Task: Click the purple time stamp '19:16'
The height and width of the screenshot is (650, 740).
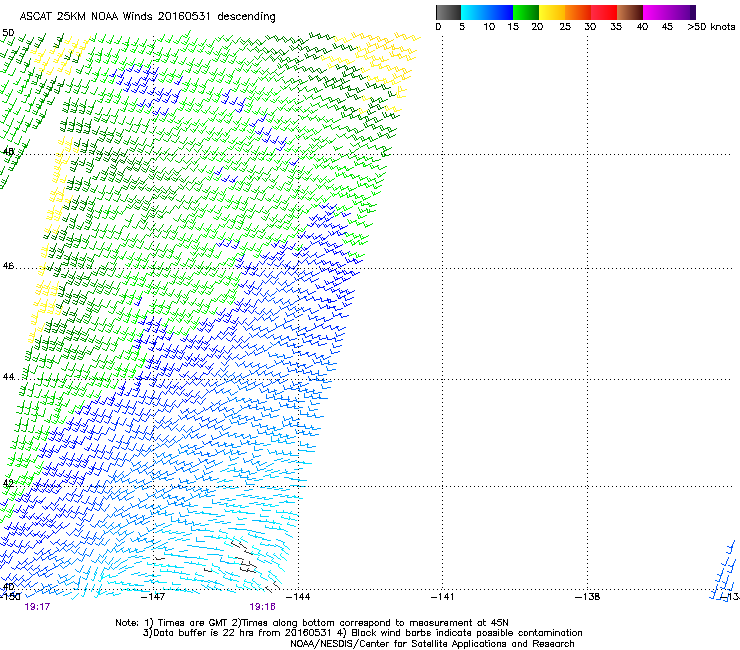Action: pyautogui.click(x=262, y=607)
